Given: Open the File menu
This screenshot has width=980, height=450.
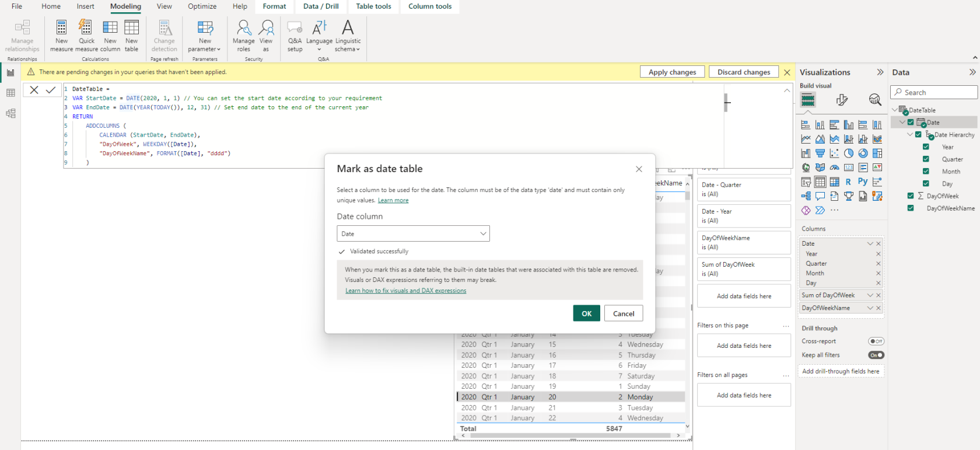Looking at the screenshot, I should pos(17,6).
